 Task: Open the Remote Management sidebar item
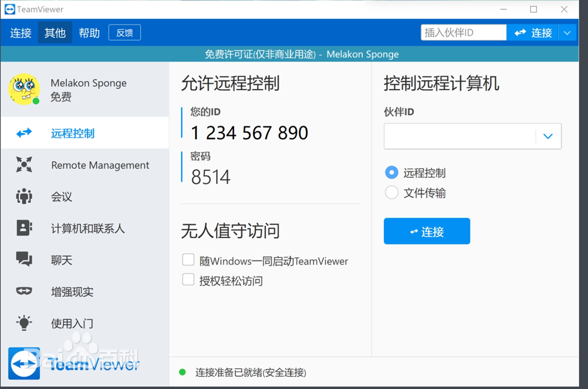[x=85, y=165]
